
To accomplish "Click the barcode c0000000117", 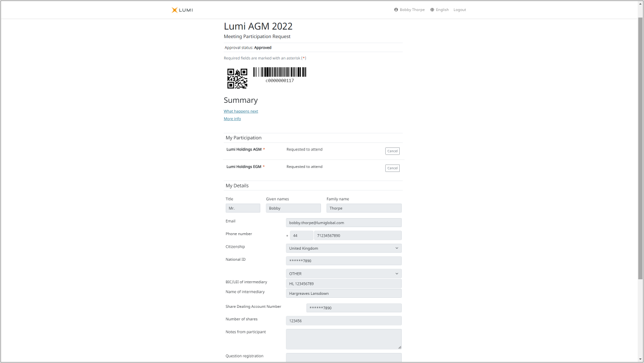I will point(280,75).
